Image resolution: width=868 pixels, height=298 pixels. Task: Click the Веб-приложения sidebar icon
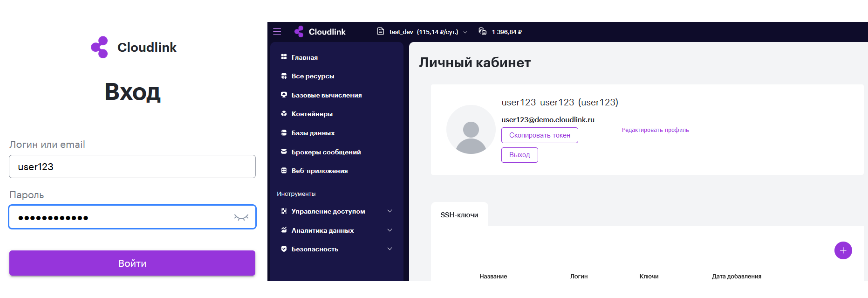pos(284,171)
